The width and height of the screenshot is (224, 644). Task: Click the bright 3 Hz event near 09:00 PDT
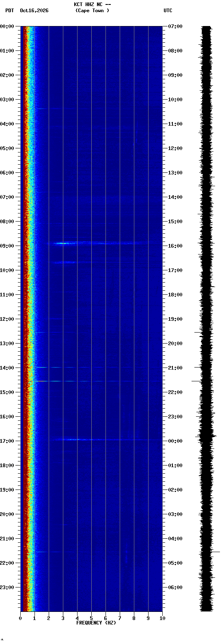pyautogui.click(x=62, y=244)
